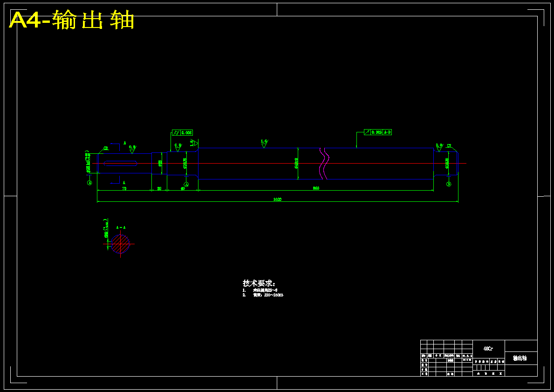Select the leftmost datum A circle marker
554x392 pixels.
point(89,183)
